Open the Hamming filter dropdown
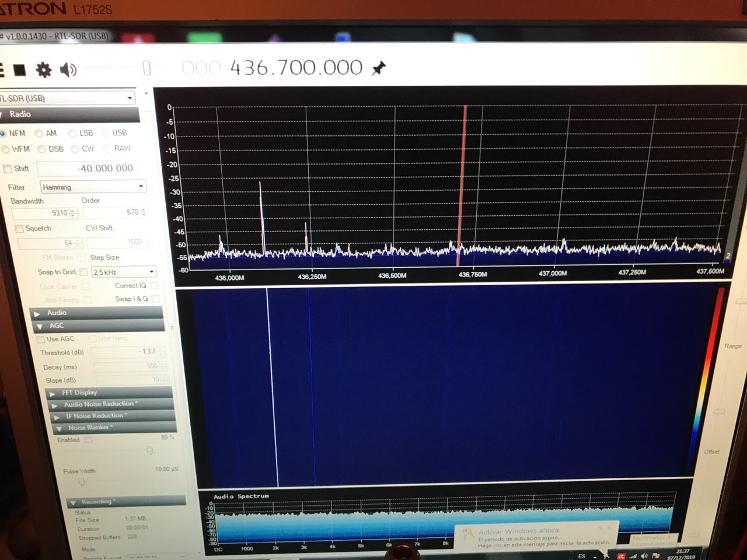The image size is (747, 560). pyautogui.click(x=93, y=187)
